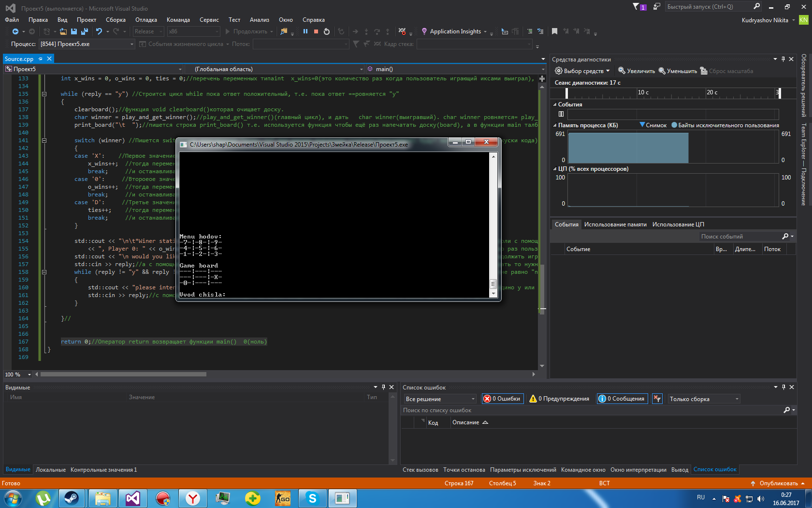Viewport: 812px width, 508px height.
Task: Stop debugging with the red square
Action: 316,31
